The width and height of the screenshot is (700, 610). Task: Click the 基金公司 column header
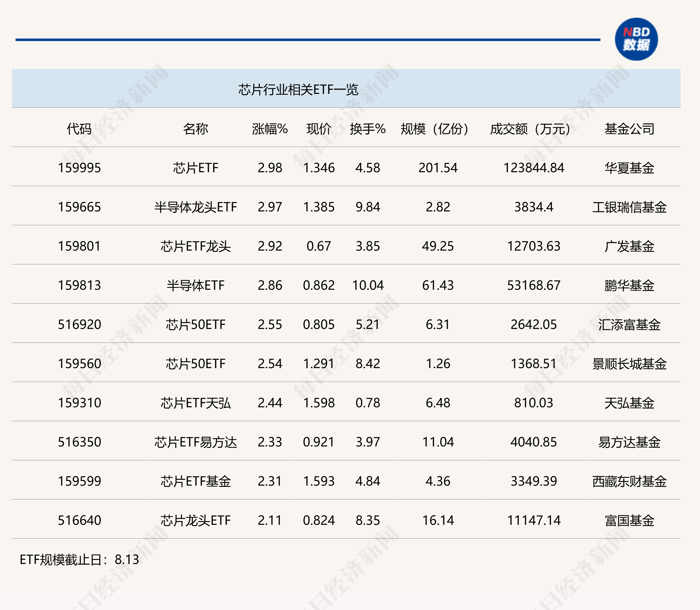point(629,129)
